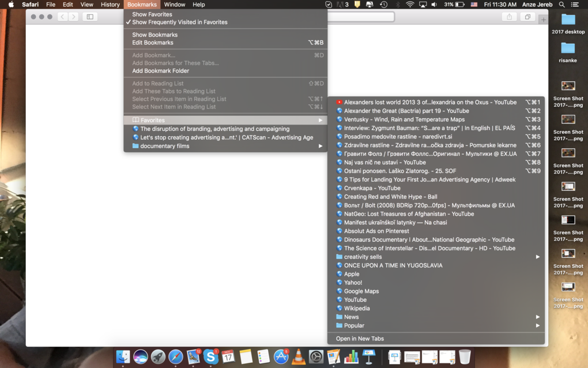Select the 2017 desktop folder on desktop
This screenshot has width=588, height=368.
point(568,23)
